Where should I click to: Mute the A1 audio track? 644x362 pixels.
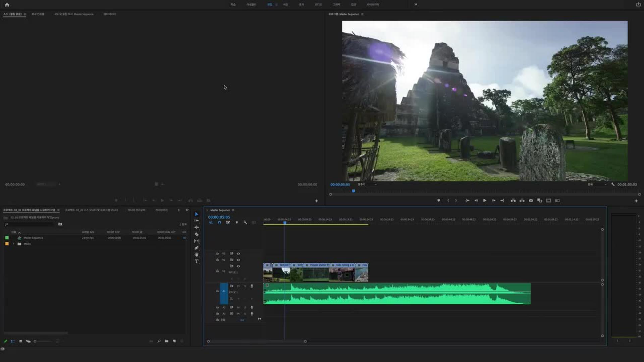pos(238,286)
